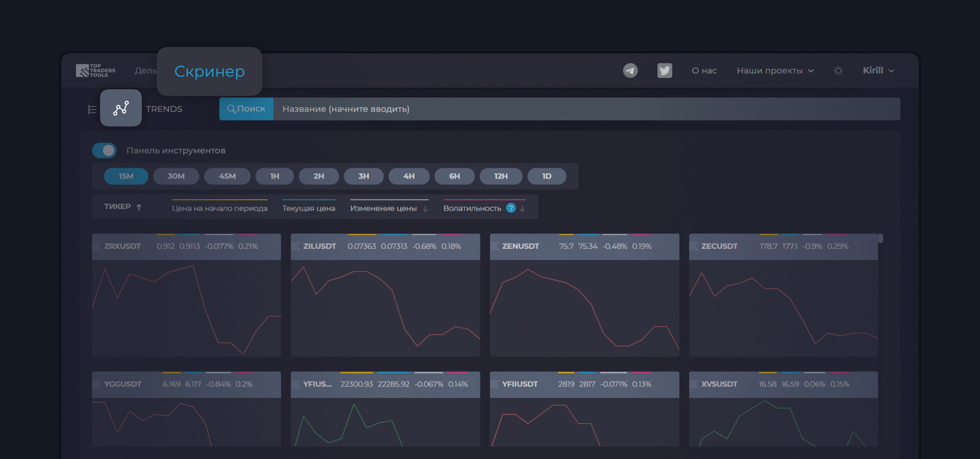
Task: Click the charts list scrollbar handle
Action: [x=880, y=238]
